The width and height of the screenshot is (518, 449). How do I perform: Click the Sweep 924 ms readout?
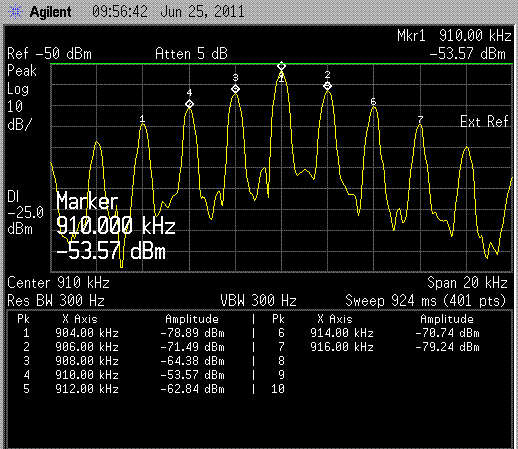coord(426,301)
